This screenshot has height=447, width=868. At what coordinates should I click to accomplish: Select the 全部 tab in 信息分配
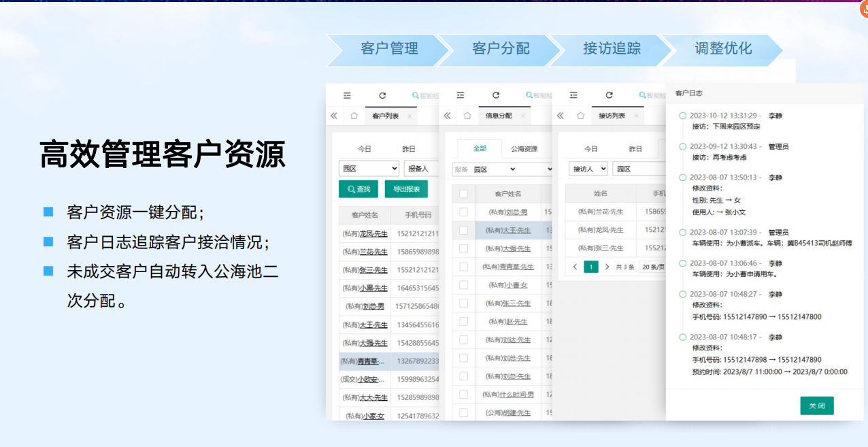(x=480, y=149)
